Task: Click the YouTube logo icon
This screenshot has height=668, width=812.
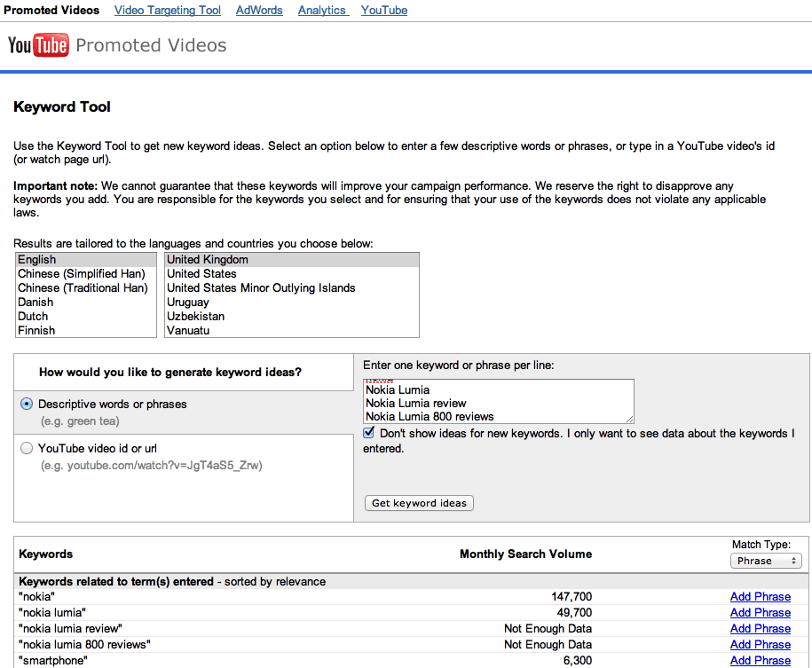Action: [x=38, y=45]
